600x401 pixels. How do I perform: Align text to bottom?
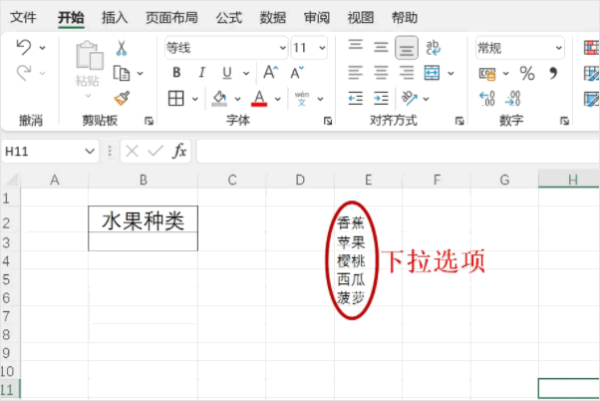point(406,48)
